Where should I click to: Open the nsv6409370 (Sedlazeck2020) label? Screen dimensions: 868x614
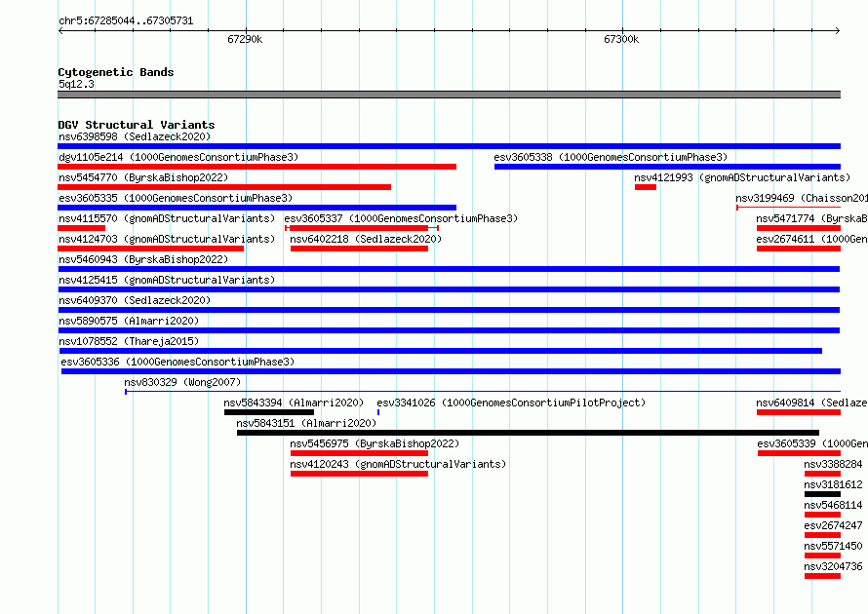coord(135,300)
